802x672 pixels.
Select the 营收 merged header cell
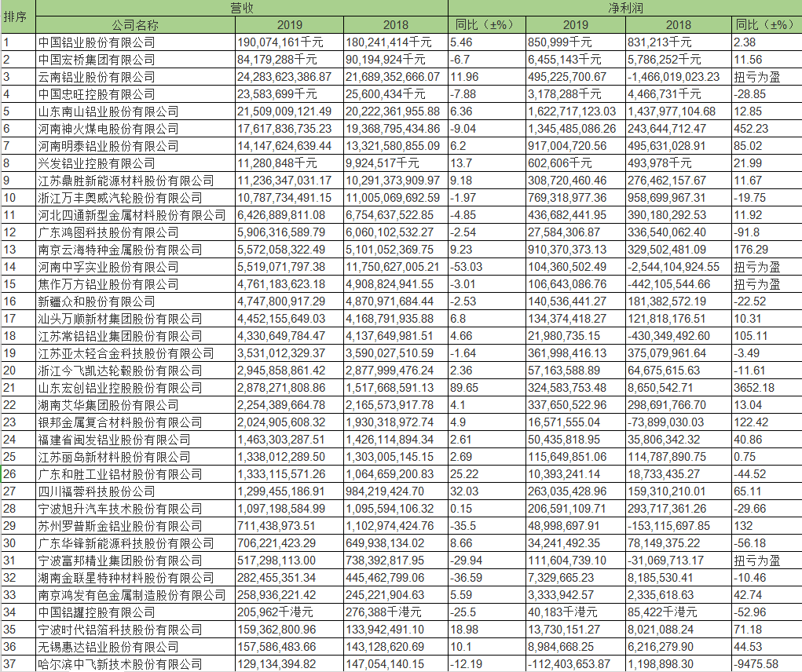coord(242,8)
